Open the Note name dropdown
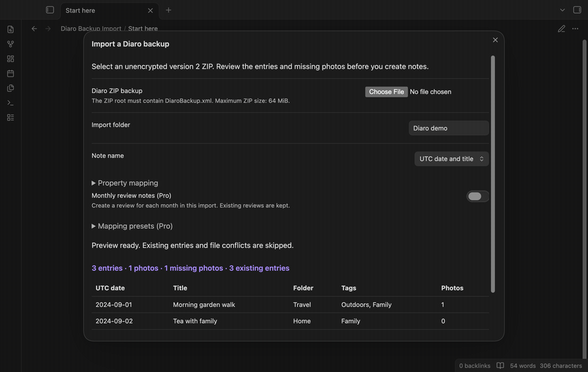The image size is (588, 372). coord(451,159)
